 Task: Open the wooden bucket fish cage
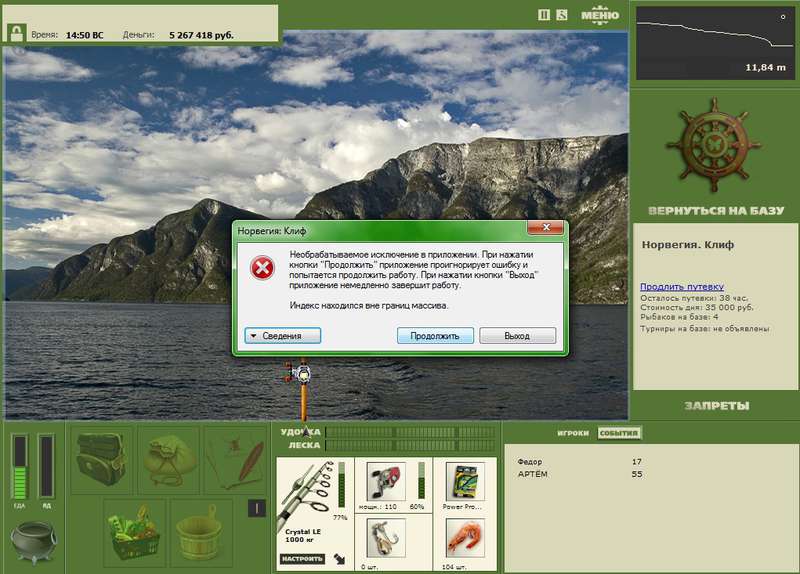(201, 533)
